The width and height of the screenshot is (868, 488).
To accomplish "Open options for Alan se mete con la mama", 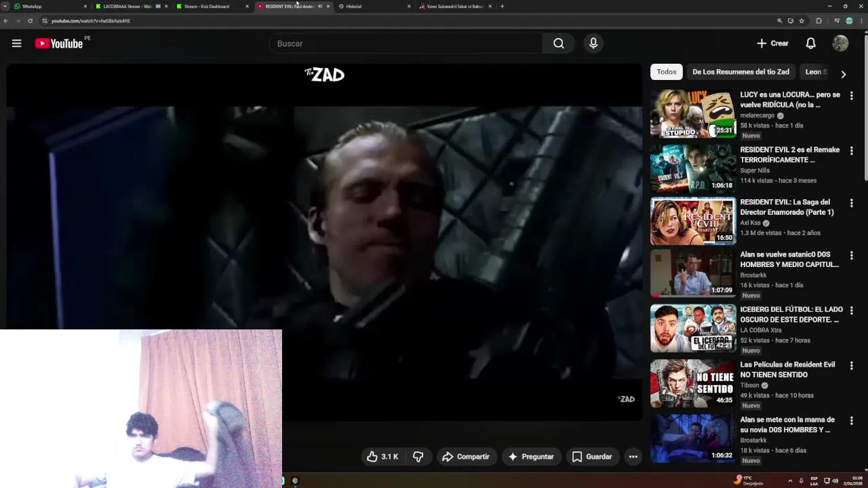I will pyautogui.click(x=851, y=420).
